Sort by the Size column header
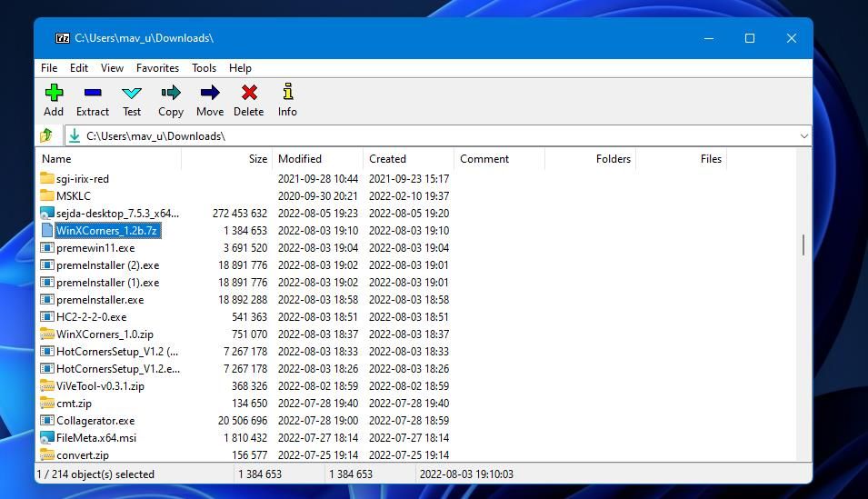Screen dimensions: 868x499 click(227, 159)
